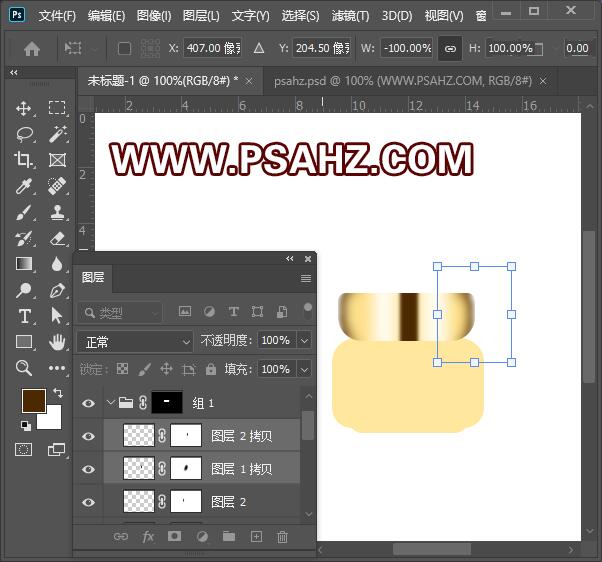Select the Clone Stamp tool
The image size is (602, 562).
[x=57, y=212]
